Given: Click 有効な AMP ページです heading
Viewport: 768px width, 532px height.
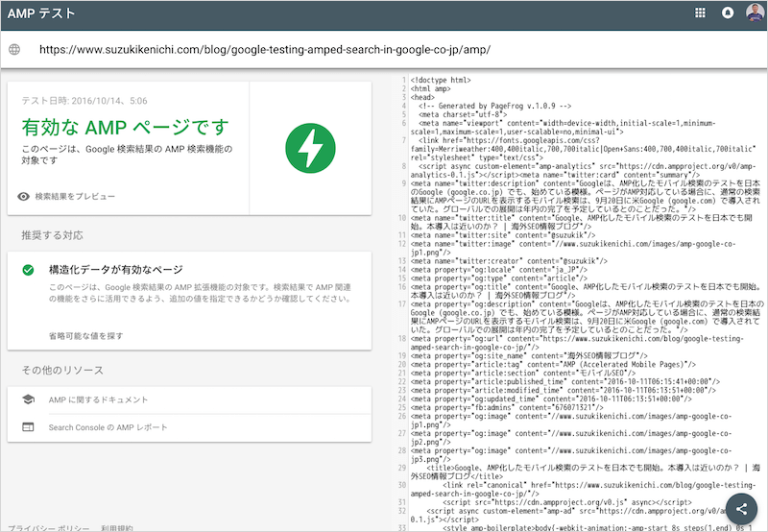Looking at the screenshot, I should [x=126, y=128].
